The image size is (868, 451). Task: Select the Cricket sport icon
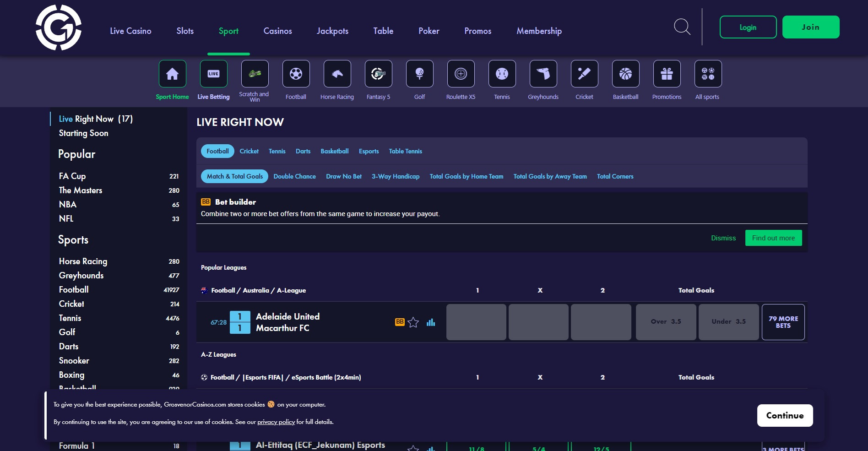point(584,74)
